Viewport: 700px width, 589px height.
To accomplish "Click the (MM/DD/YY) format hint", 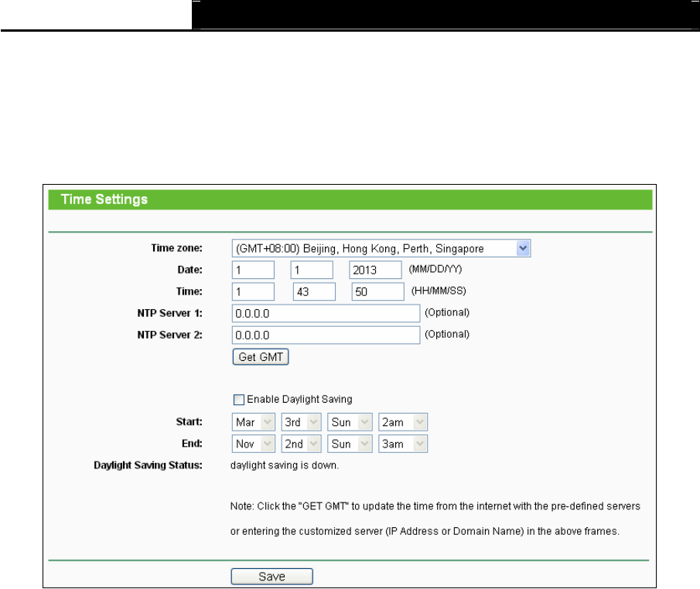I will [x=435, y=269].
